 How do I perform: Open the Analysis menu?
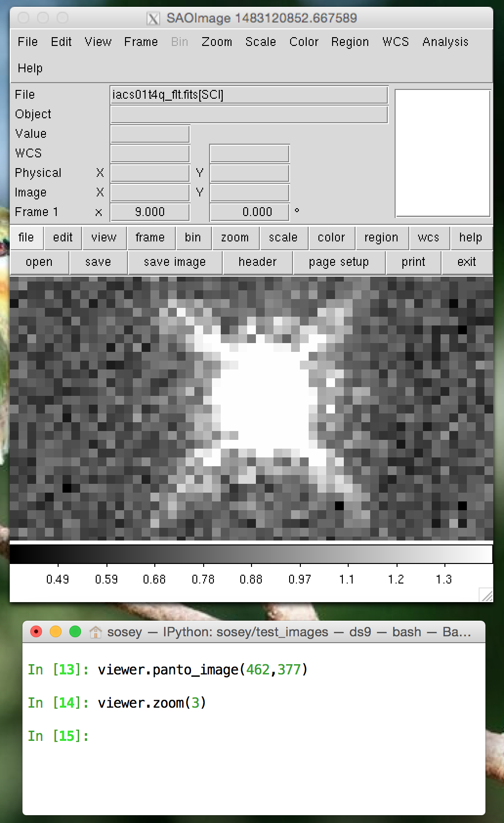coord(445,42)
